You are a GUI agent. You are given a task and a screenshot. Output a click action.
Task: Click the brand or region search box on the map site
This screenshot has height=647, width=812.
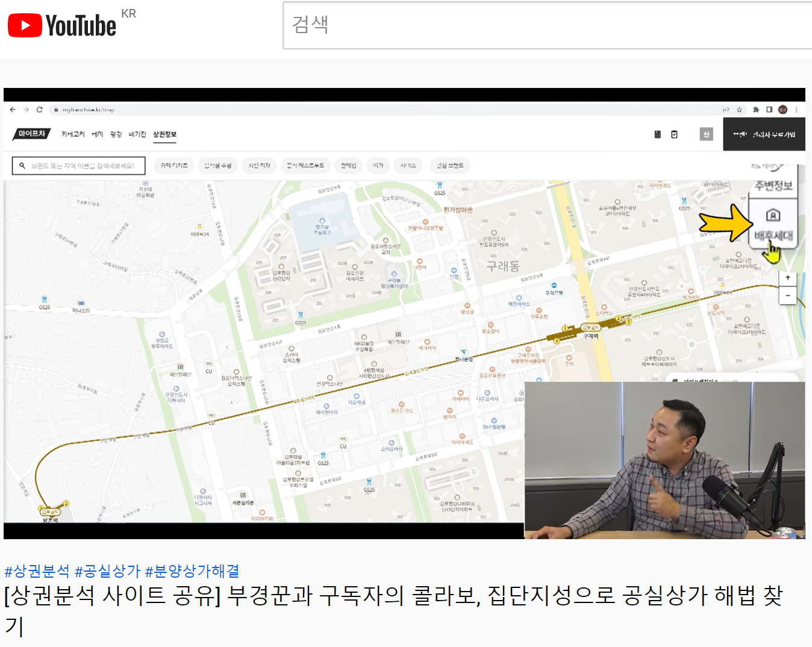coord(79,166)
